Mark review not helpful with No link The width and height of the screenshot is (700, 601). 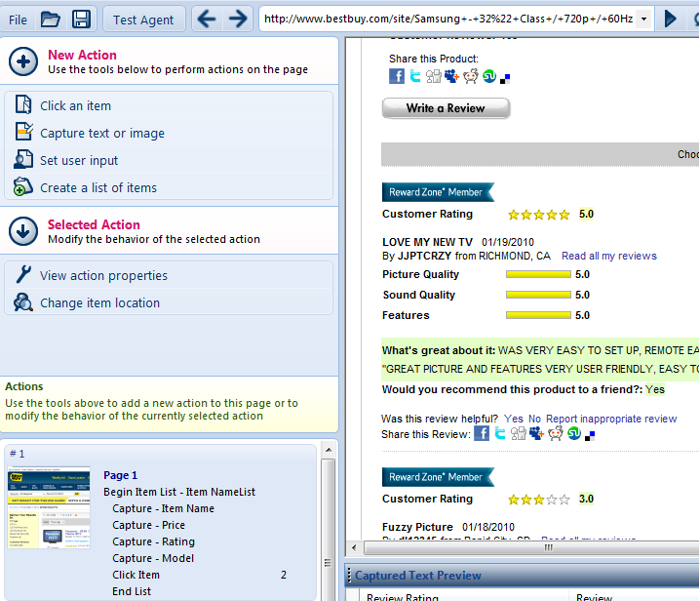[x=534, y=419]
